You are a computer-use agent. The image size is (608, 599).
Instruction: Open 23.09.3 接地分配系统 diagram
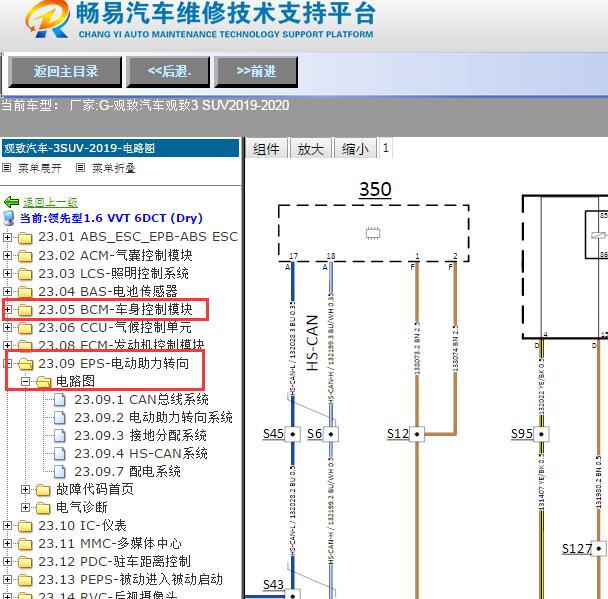pos(140,435)
